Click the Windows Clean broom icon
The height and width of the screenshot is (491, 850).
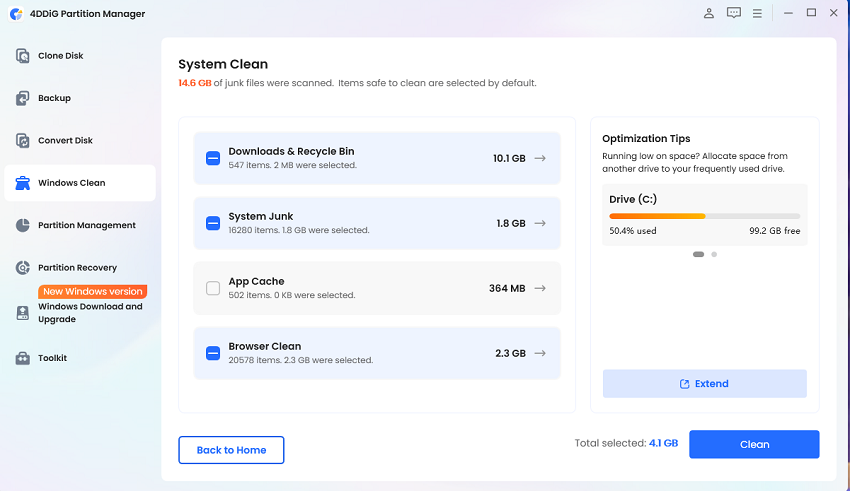tap(22, 183)
